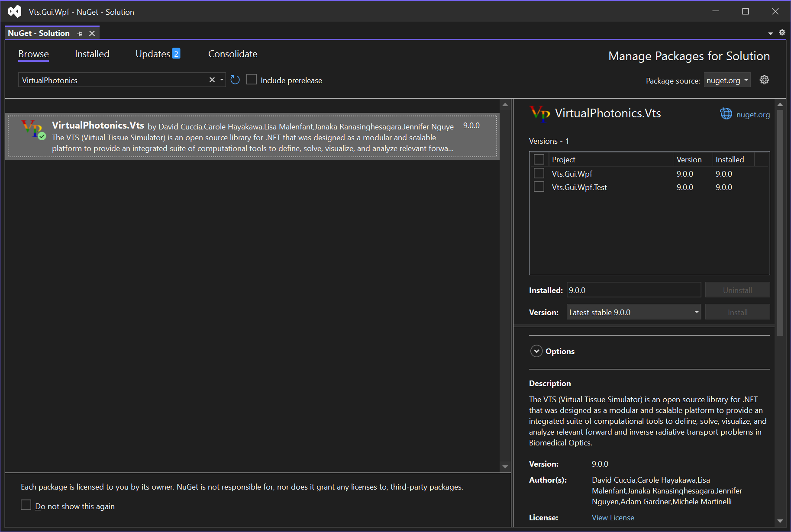This screenshot has width=791, height=532.
Task: Click the Visual Studio logo icon
Action: click(x=15, y=12)
